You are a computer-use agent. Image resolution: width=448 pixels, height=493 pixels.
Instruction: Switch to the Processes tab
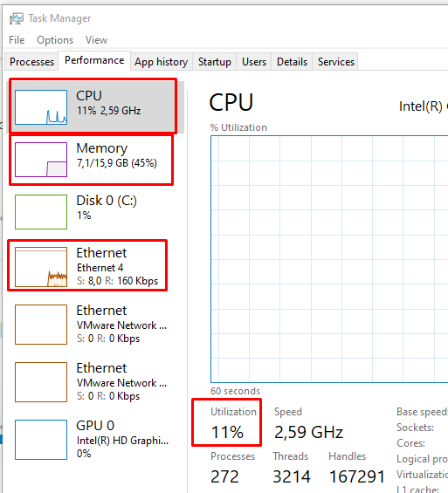point(31,62)
